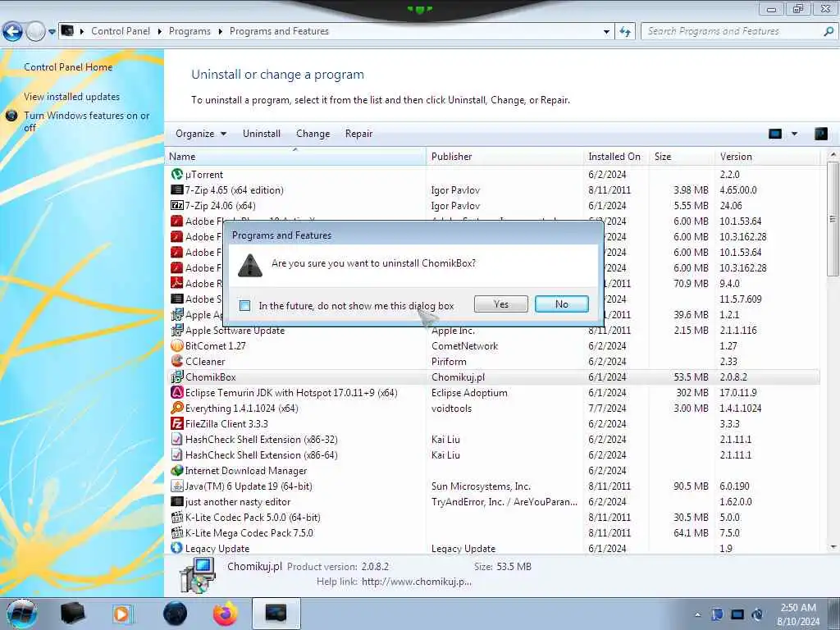
Task: Sort by the Size column header
Action: (682, 157)
